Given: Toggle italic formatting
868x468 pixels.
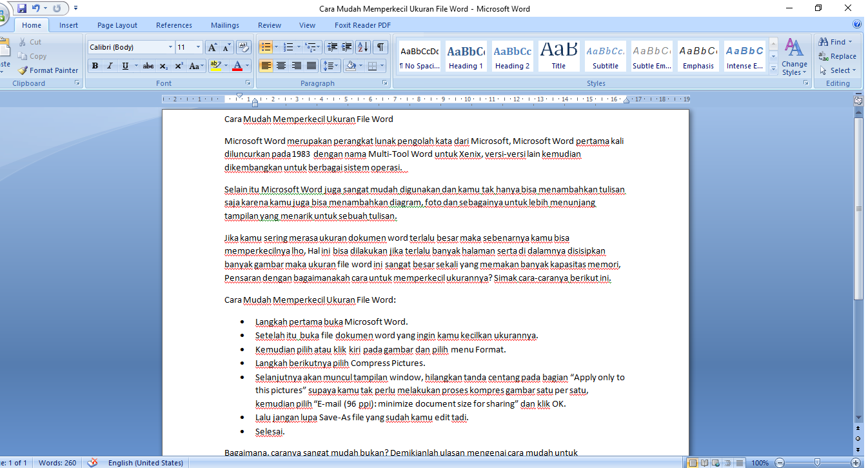Looking at the screenshot, I should pyautogui.click(x=110, y=66).
